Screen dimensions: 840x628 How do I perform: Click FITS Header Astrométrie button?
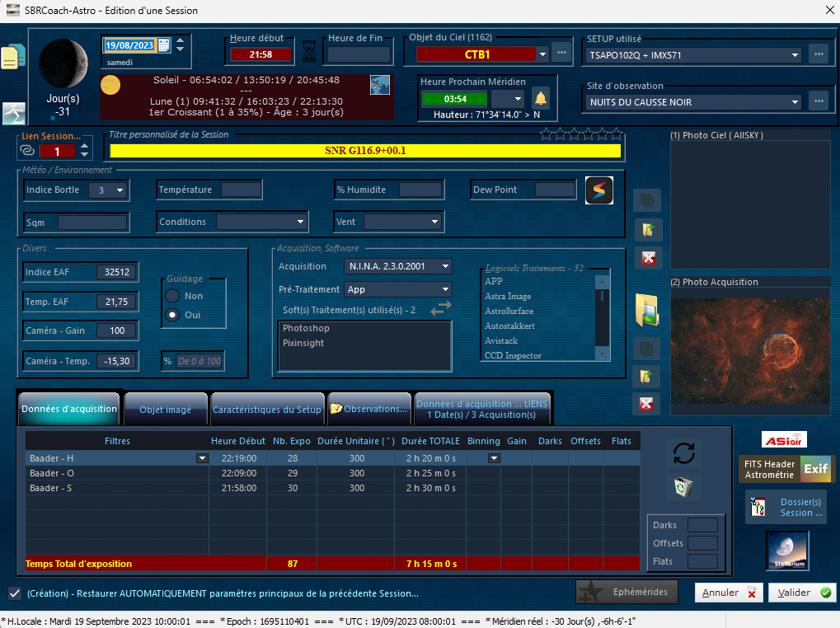[x=769, y=469]
